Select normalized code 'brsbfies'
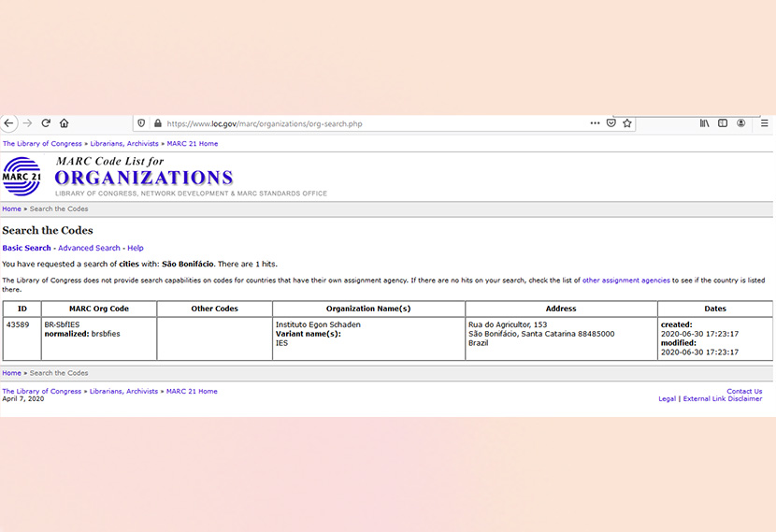776x532 pixels. pyautogui.click(x=106, y=334)
